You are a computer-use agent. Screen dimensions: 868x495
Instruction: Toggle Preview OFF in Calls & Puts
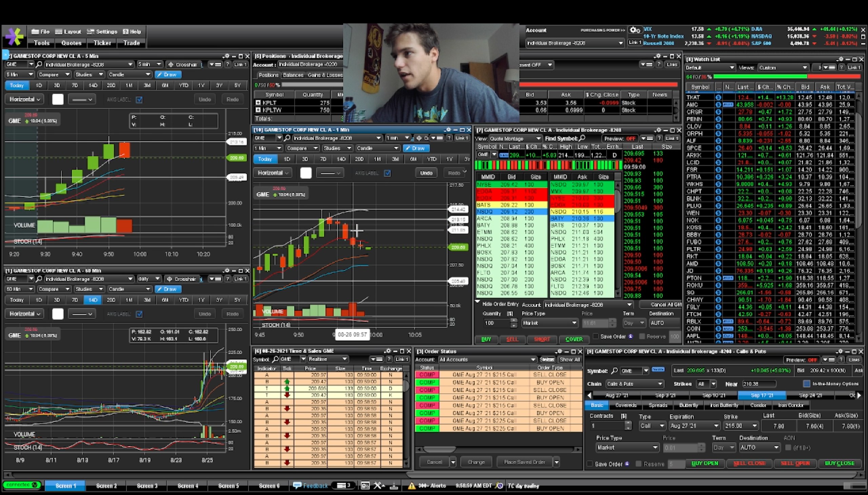pyautogui.click(x=812, y=360)
